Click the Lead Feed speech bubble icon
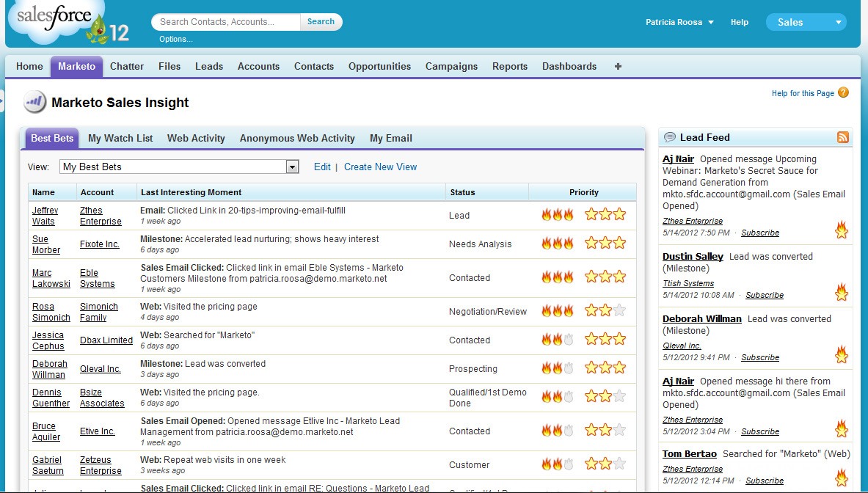Image resolution: width=868 pixels, height=493 pixels. (x=670, y=137)
